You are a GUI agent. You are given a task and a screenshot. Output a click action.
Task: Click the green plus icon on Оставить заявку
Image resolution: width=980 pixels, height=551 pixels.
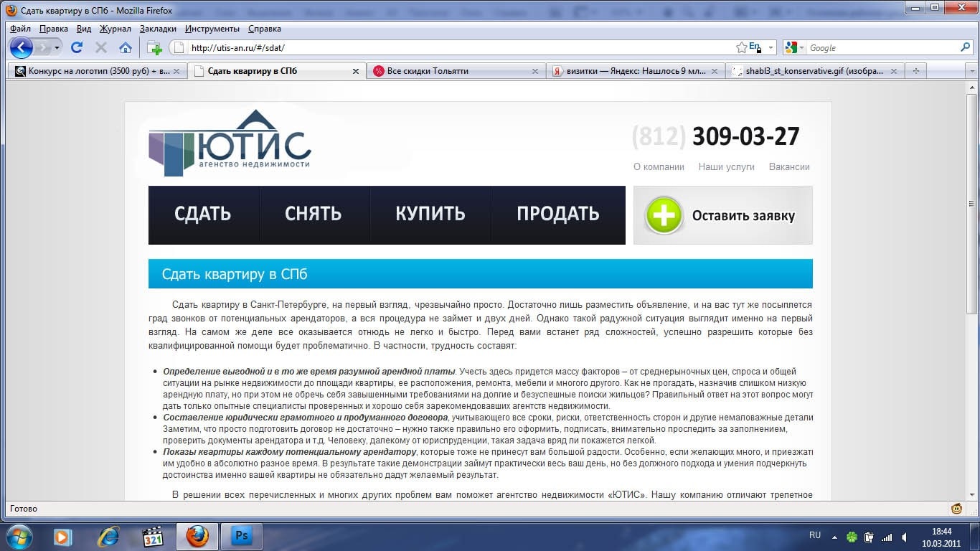(x=664, y=215)
